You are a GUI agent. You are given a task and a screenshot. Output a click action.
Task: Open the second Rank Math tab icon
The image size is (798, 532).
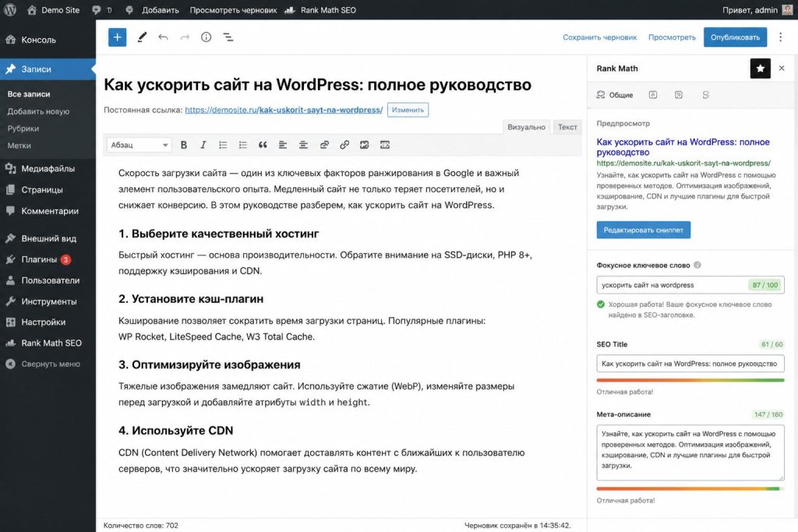click(653, 94)
